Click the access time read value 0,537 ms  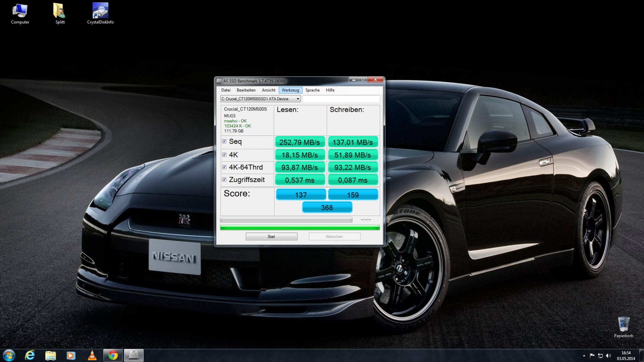300,180
